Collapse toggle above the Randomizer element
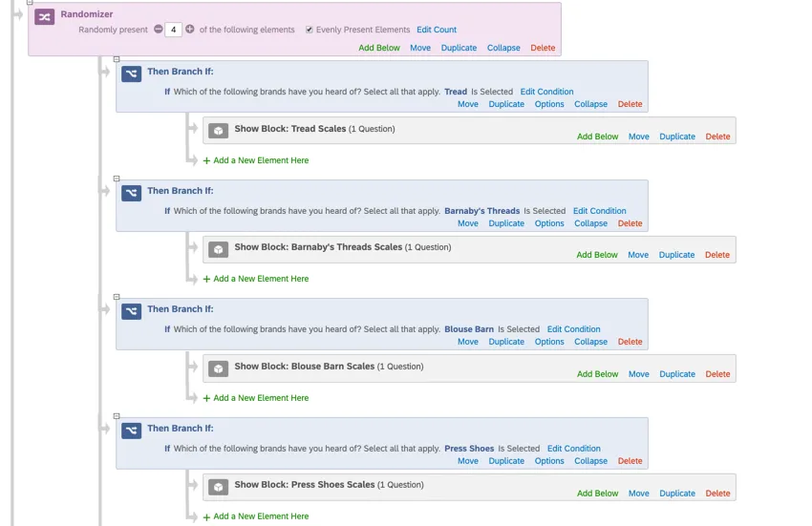Viewport: 812px width, 526px height. pyautogui.click(x=30, y=2)
